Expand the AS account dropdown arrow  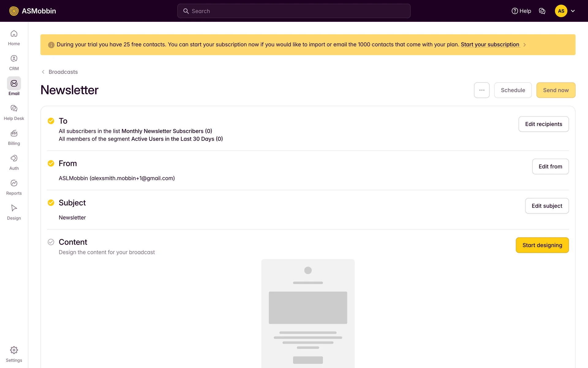click(x=573, y=11)
